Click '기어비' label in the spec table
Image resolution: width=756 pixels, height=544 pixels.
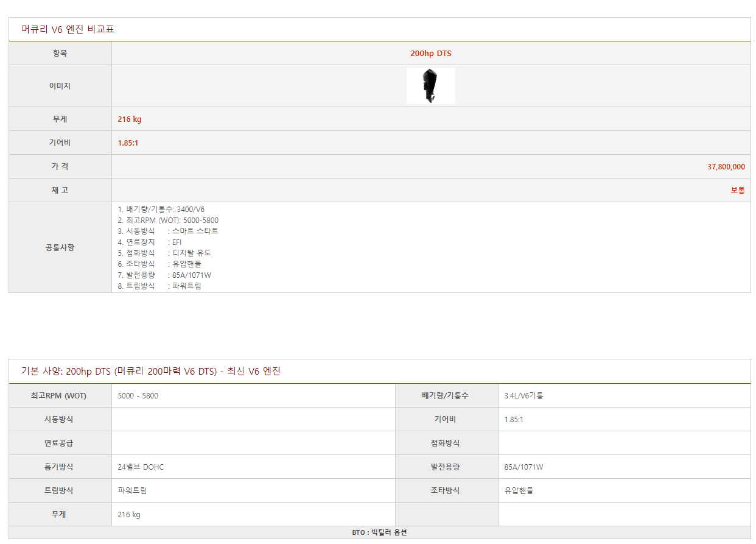point(447,419)
